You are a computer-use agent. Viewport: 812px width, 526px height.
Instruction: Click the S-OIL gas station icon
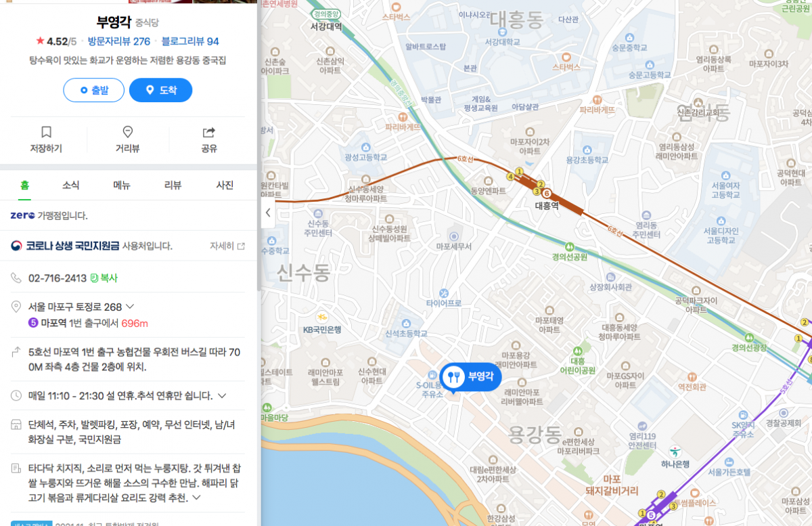(432, 374)
